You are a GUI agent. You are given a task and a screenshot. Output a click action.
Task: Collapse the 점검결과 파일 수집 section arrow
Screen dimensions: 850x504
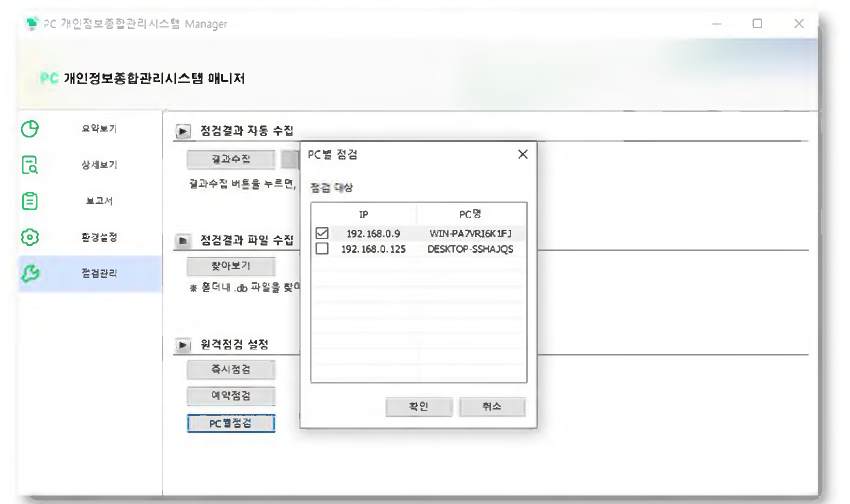[183, 241]
